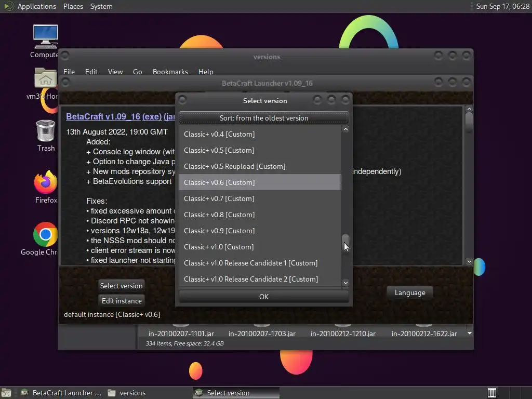This screenshot has height=399, width=532.
Task: Open the Places menu
Action: [x=73, y=6]
